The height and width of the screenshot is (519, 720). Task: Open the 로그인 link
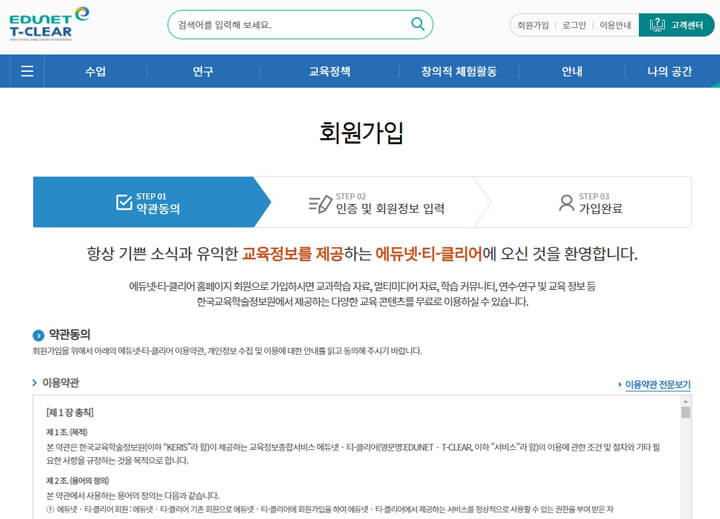574,25
